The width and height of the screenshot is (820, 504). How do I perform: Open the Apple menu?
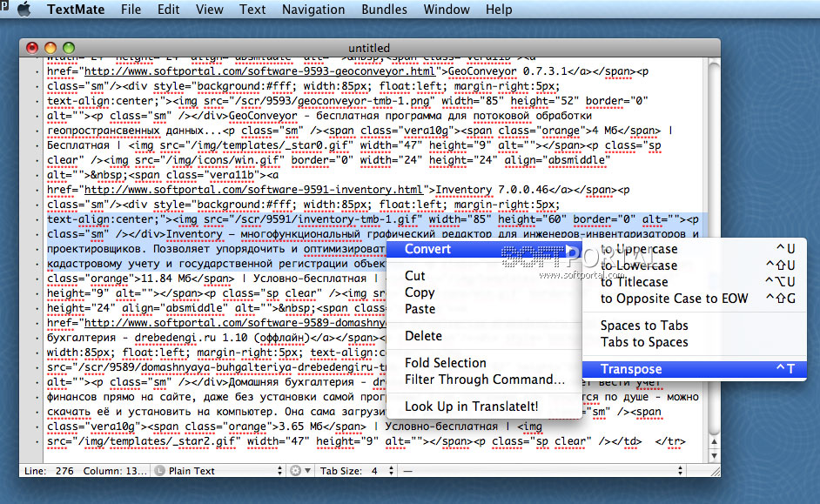(24, 10)
